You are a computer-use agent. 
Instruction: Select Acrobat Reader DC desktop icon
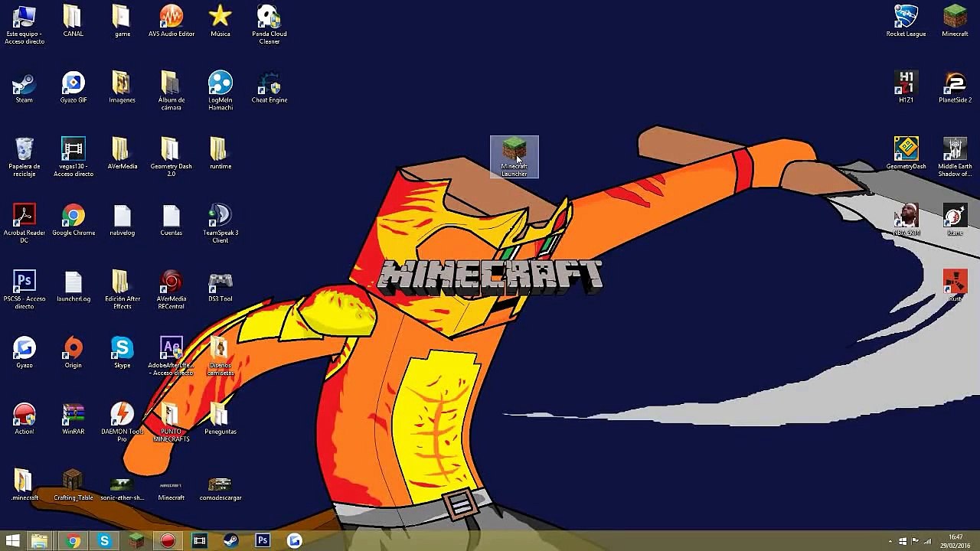tap(24, 223)
